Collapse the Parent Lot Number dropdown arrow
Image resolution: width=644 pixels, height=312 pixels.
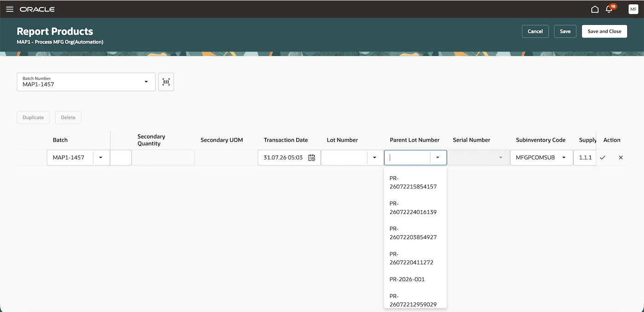[x=437, y=157]
